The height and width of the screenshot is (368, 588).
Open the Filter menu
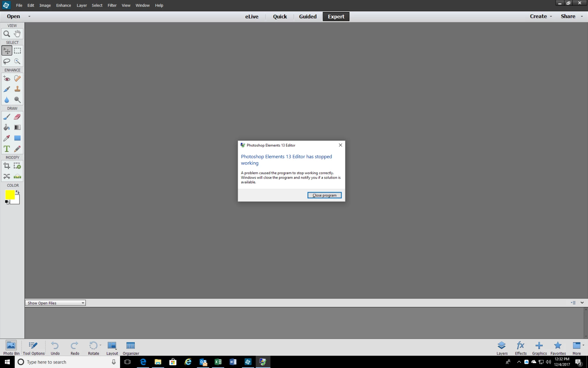(x=112, y=5)
